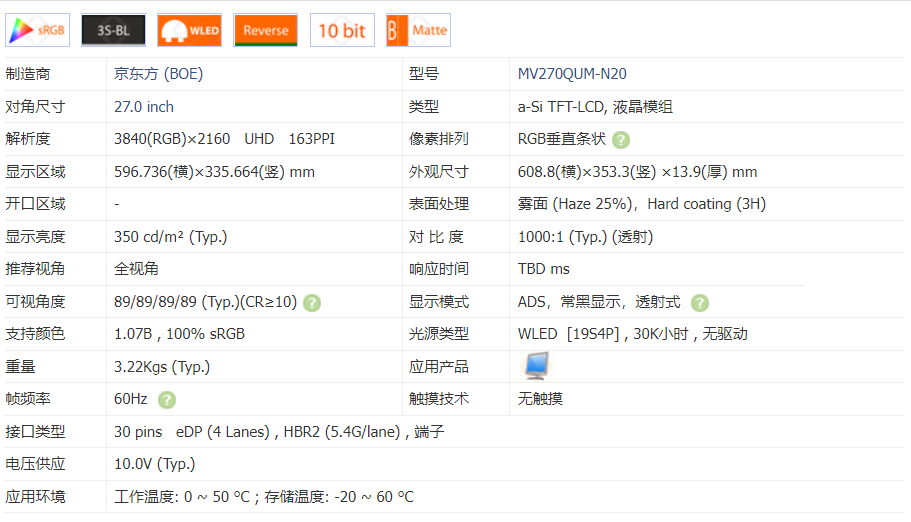
Task: Click the orange Reverse badge
Action: click(x=266, y=30)
